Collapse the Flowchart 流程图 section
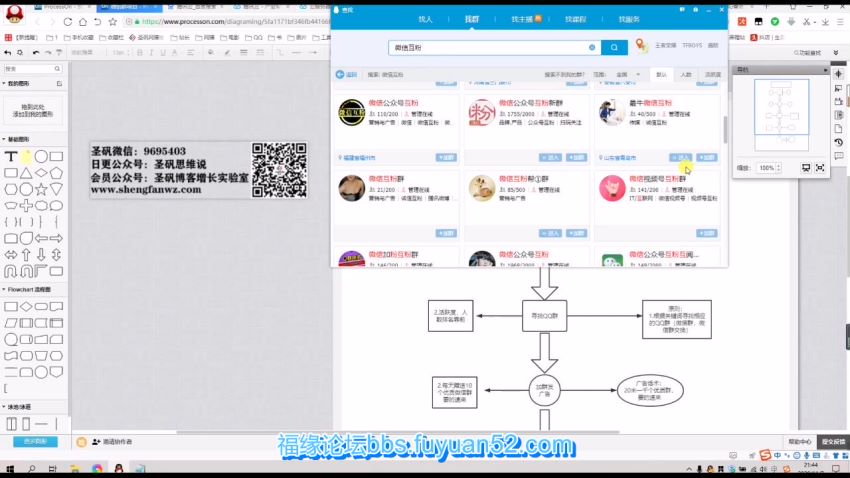 pos(27,289)
